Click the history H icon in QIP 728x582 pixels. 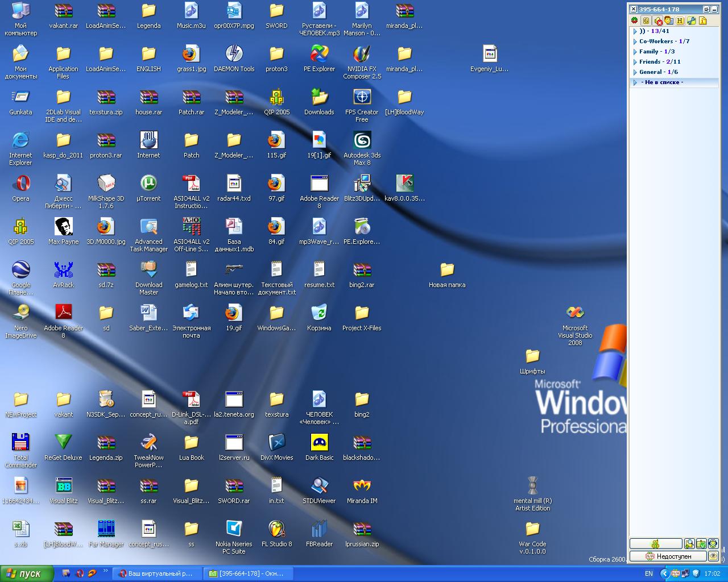pyautogui.click(x=680, y=21)
